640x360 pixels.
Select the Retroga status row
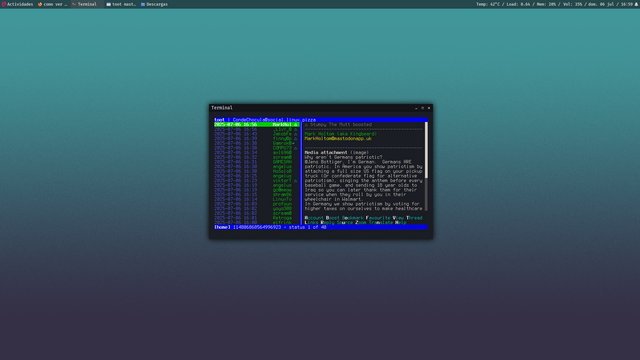click(x=257, y=218)
